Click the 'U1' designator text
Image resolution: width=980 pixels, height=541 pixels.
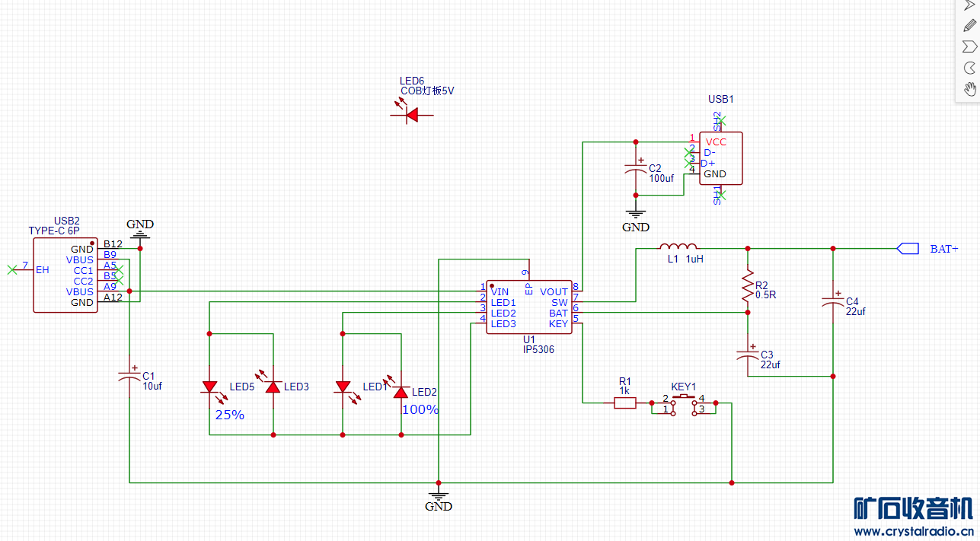point(528,339)
